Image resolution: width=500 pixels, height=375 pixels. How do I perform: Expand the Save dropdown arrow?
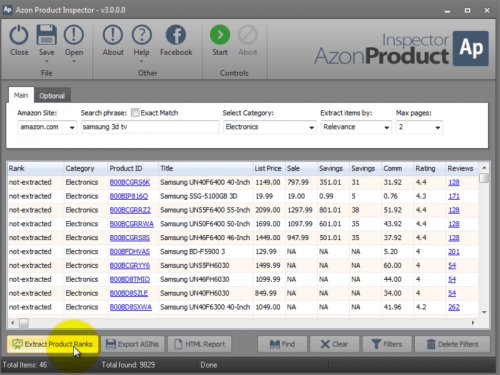pos(46,61)
